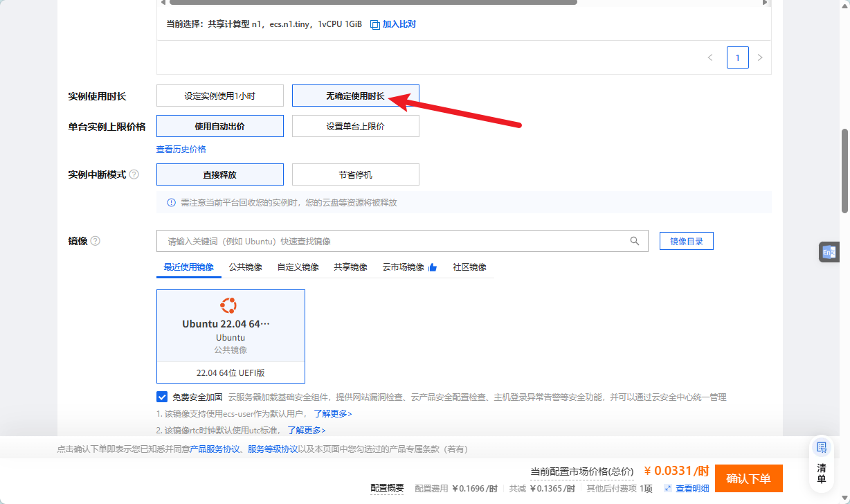850x504 pixels.
Task: Switch to the 公共镜像 tab
Action: [x=246, y=267]
